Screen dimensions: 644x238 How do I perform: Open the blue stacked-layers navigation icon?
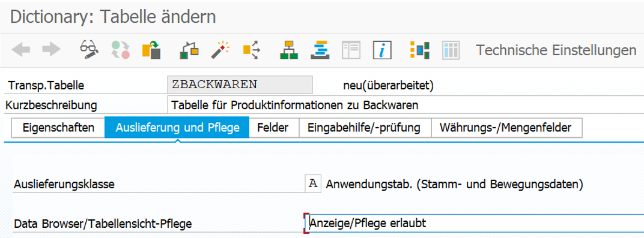pos(320,50)
